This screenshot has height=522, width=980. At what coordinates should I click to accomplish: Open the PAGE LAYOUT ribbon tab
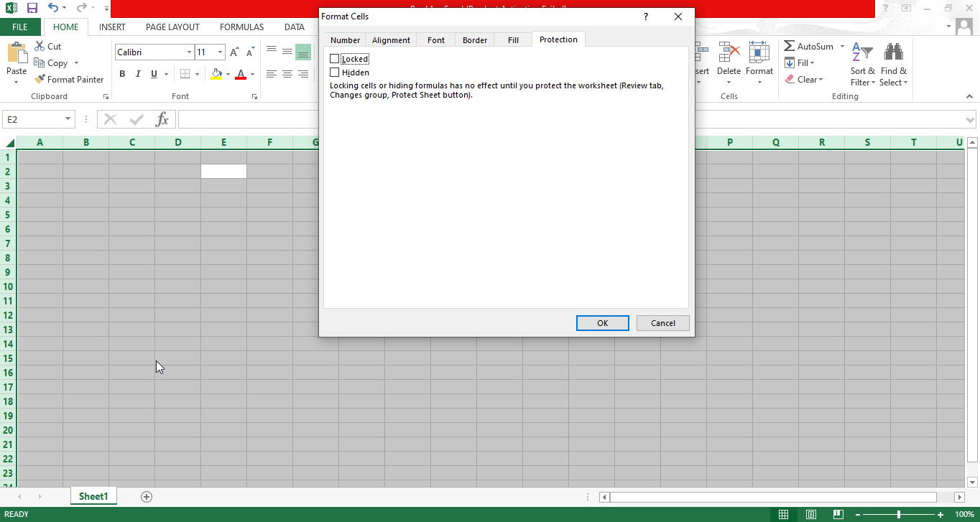pos(172,27)
